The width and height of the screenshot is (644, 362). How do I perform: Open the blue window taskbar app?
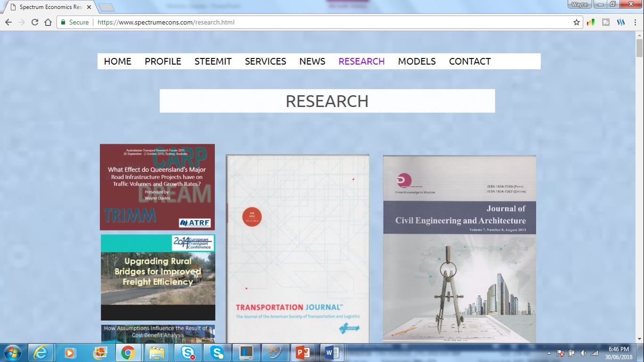246,353
